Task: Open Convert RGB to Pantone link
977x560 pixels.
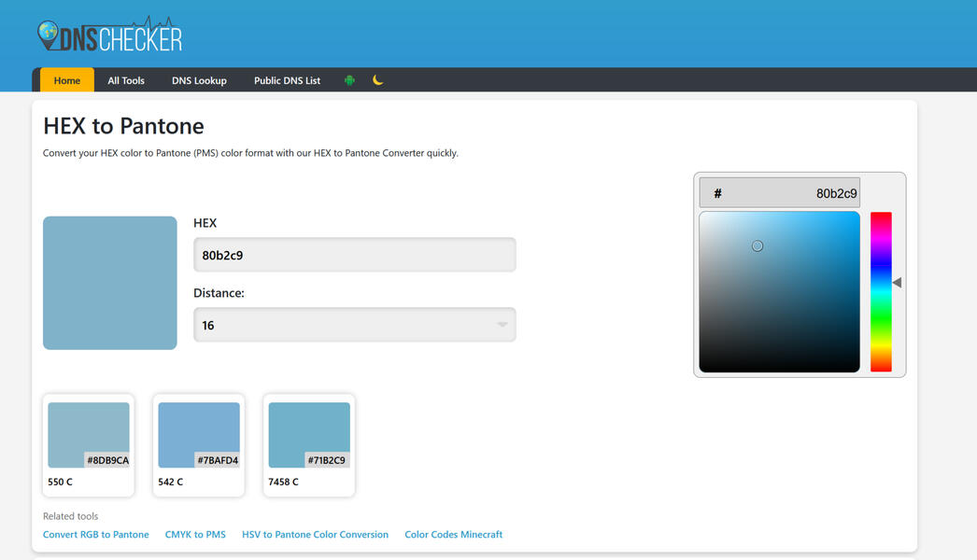Action: (96, 535)
